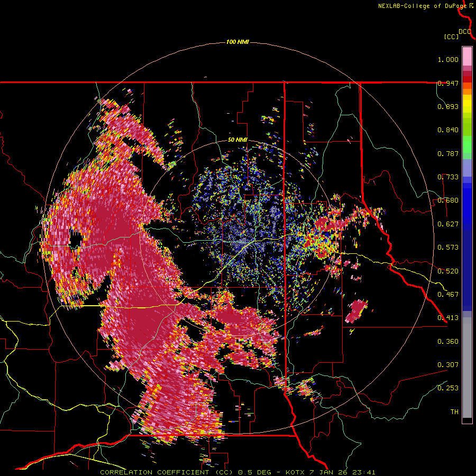Click the 0.253 scale value
The image size is (476, 476).
click(x=448, y=388)
